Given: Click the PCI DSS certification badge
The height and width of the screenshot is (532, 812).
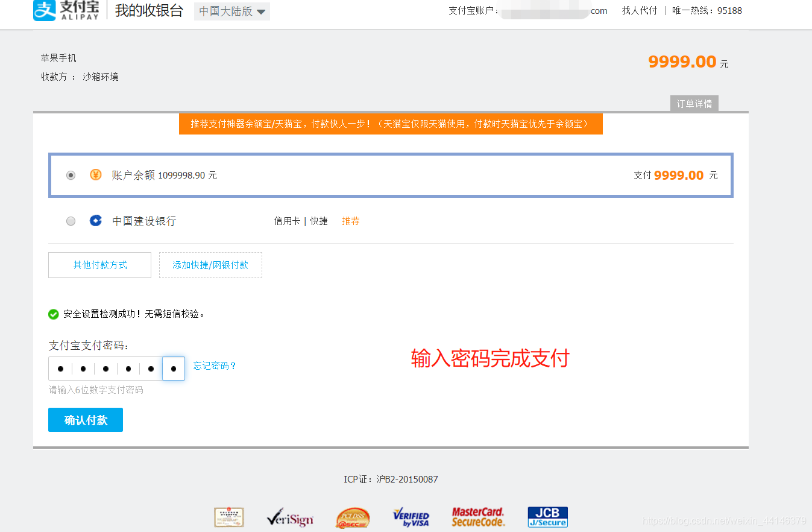Looking at the screenshot, I should [x=353, y=518].
